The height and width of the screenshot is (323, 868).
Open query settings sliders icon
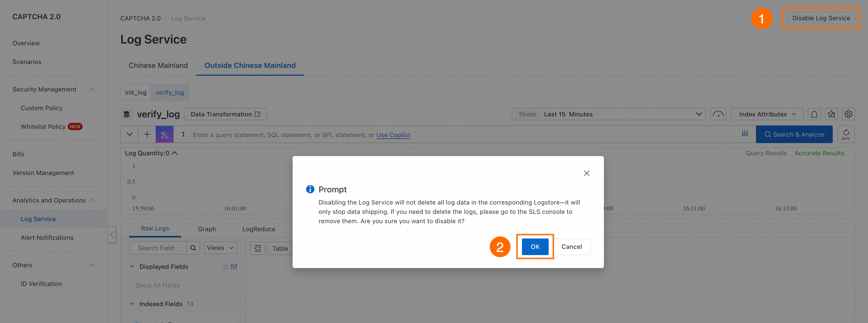pos(745,134)
